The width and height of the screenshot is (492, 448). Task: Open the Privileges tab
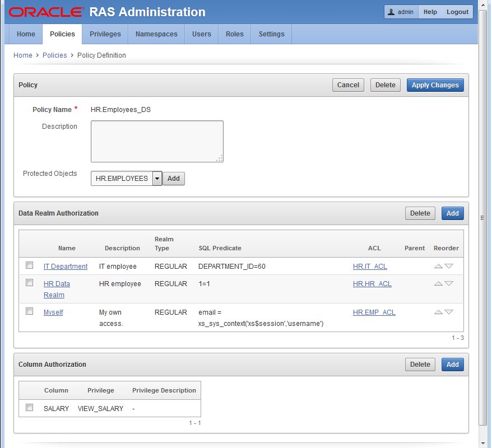[x=105, y=34]
